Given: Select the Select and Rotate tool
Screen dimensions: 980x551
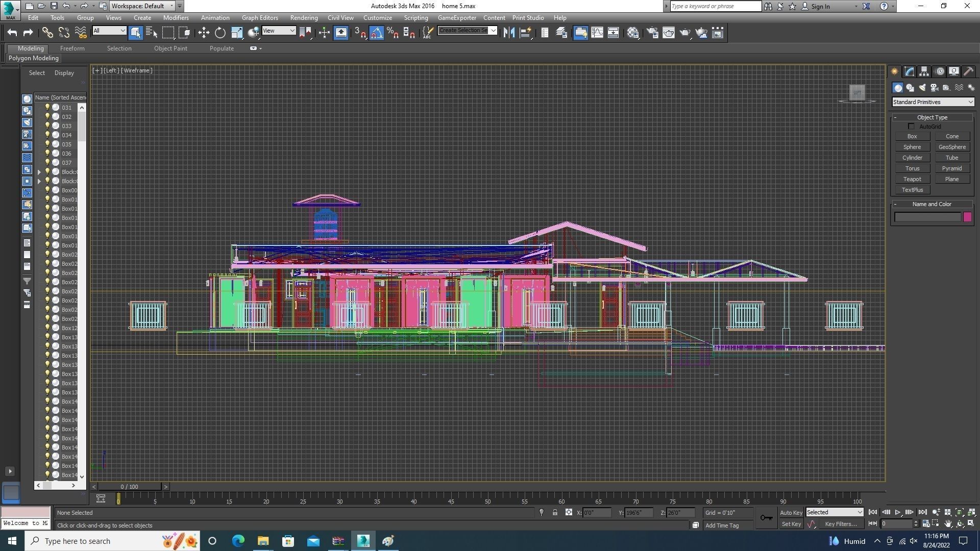Looking at the screenshot, I should coord(220,33).
